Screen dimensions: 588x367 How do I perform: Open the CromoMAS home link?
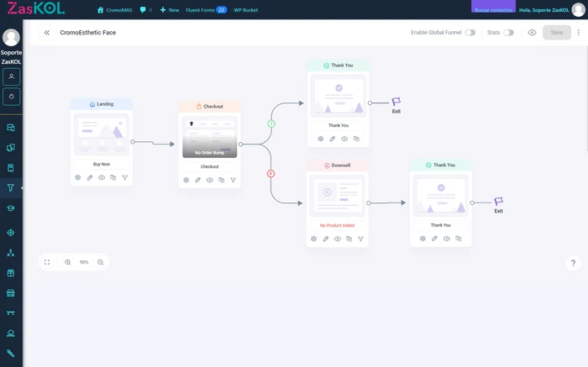115,10
